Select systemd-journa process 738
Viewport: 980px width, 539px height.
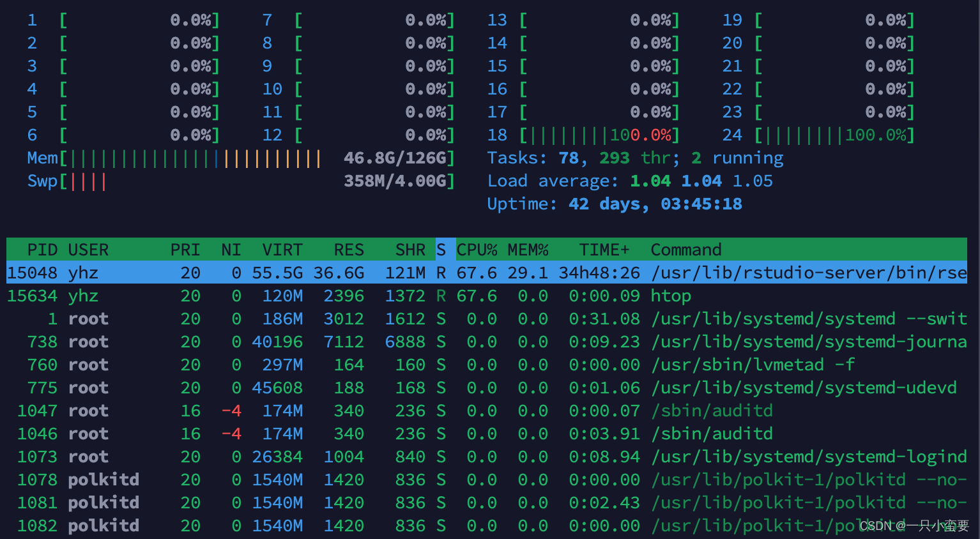tap(487, 342)
